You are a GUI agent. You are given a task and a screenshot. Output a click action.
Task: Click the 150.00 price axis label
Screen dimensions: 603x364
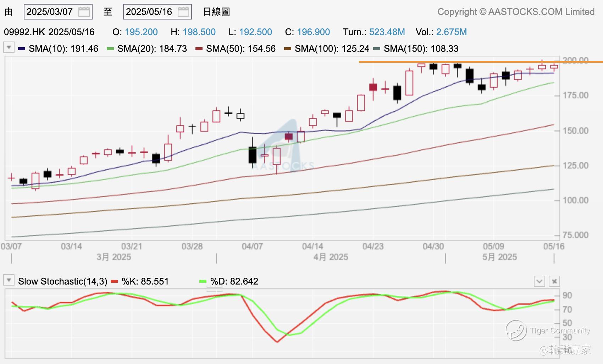point(576,131)
